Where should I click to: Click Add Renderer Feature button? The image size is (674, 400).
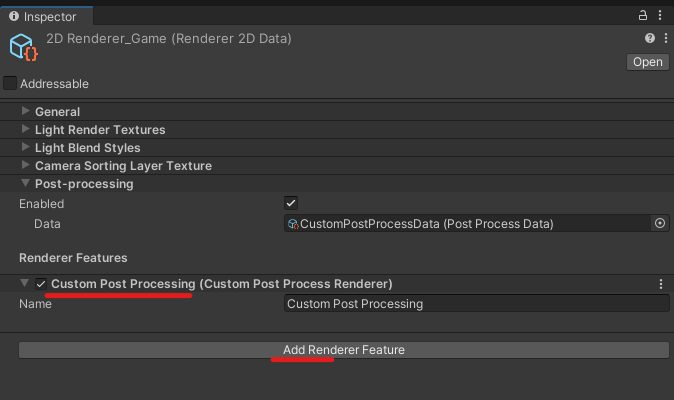pyautogui.click(x=343, y=350)
